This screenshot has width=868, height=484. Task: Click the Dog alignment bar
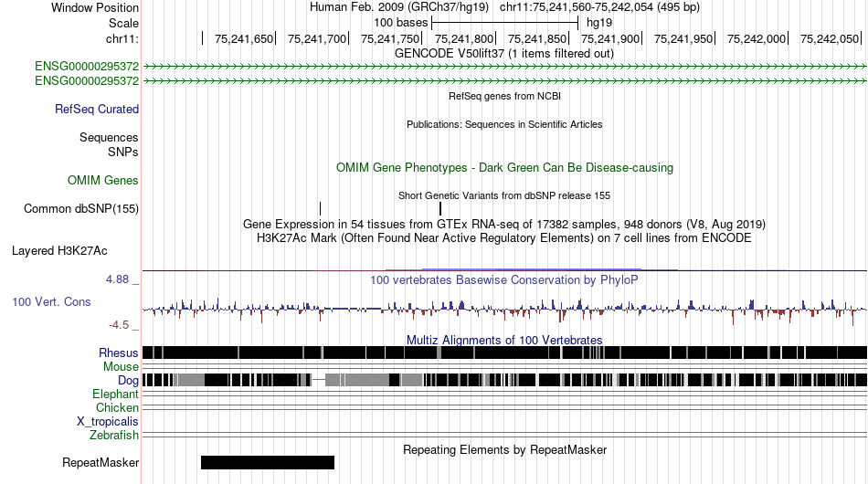(x=504, y=380)
